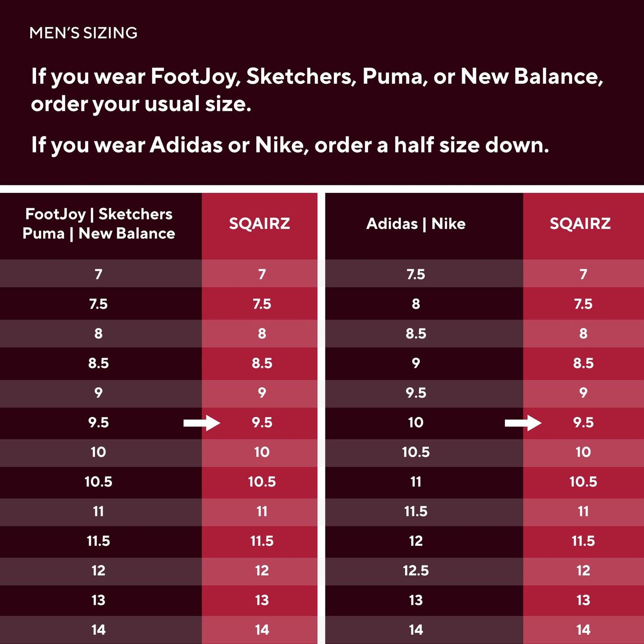Select size 12.5 in the Adidas | Nike column

[416, 571]
